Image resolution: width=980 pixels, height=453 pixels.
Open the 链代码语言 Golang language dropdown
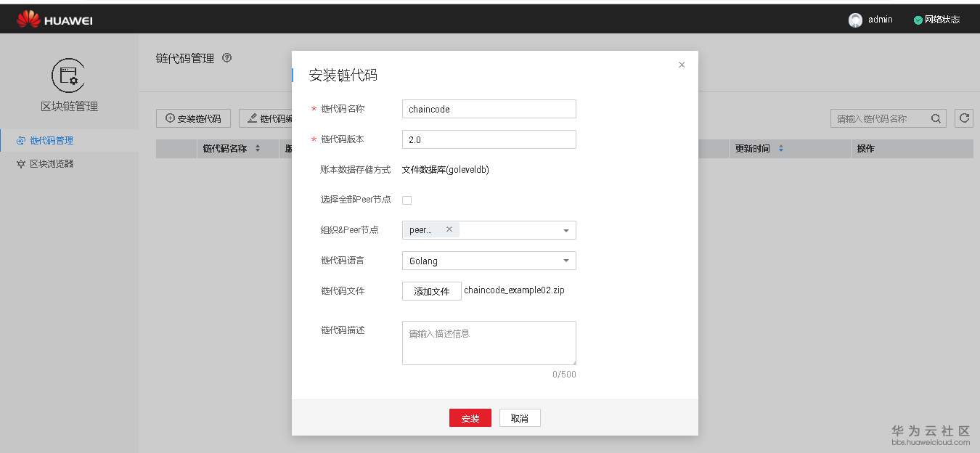(567, 261)
